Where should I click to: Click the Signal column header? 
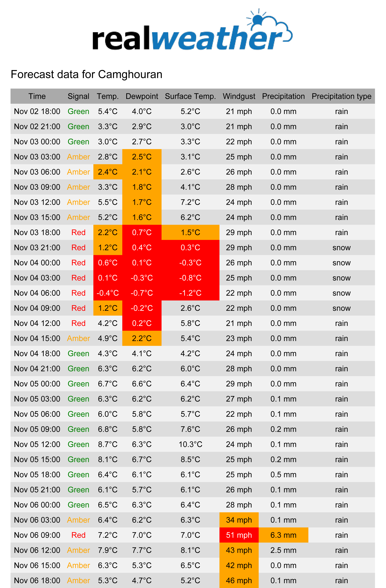79,96
